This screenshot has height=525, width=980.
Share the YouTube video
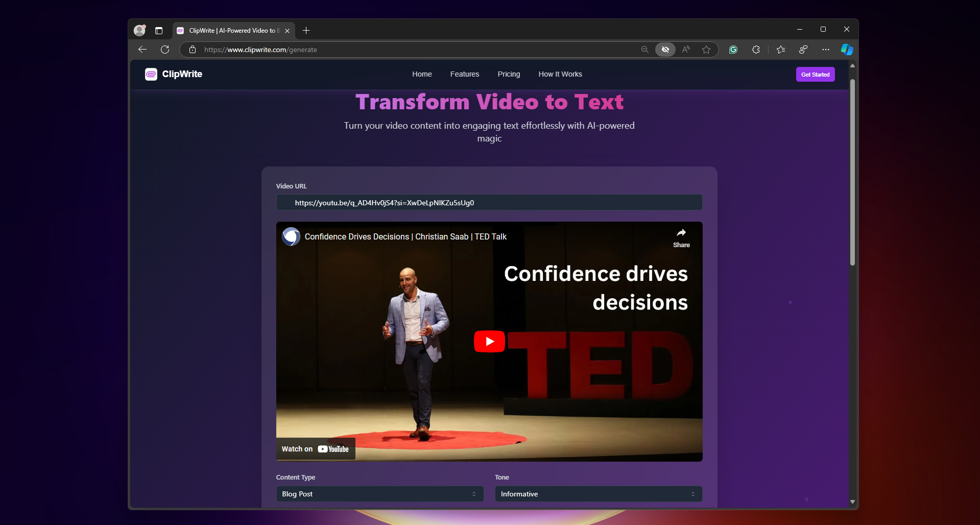681,238
